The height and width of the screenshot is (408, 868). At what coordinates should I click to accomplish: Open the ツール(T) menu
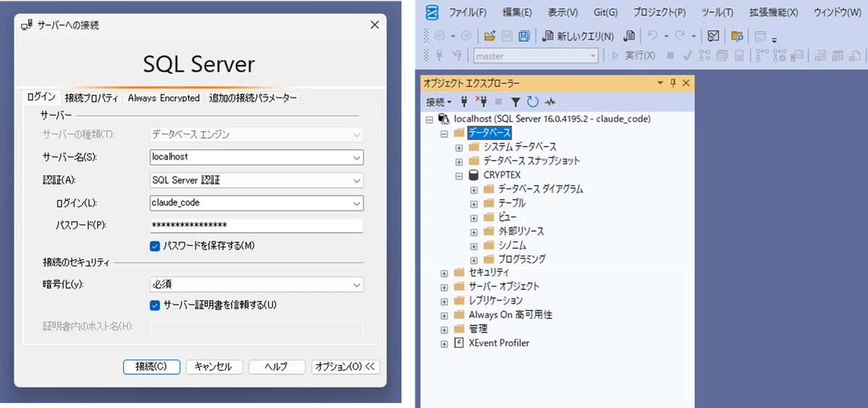tap(717, 13)
